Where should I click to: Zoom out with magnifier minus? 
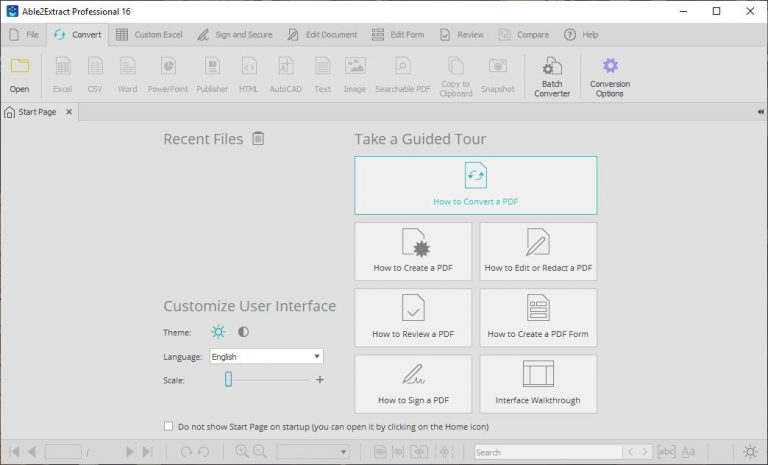(x=260, y=451)
